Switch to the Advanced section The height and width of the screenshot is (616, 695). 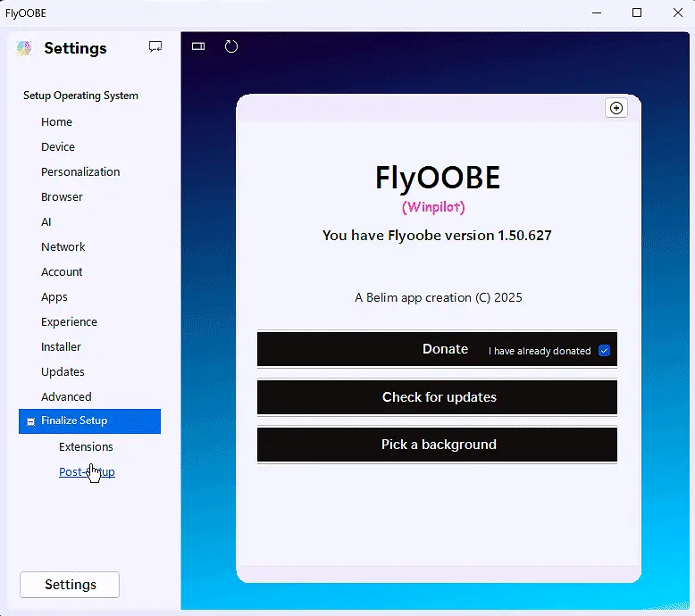66,396
